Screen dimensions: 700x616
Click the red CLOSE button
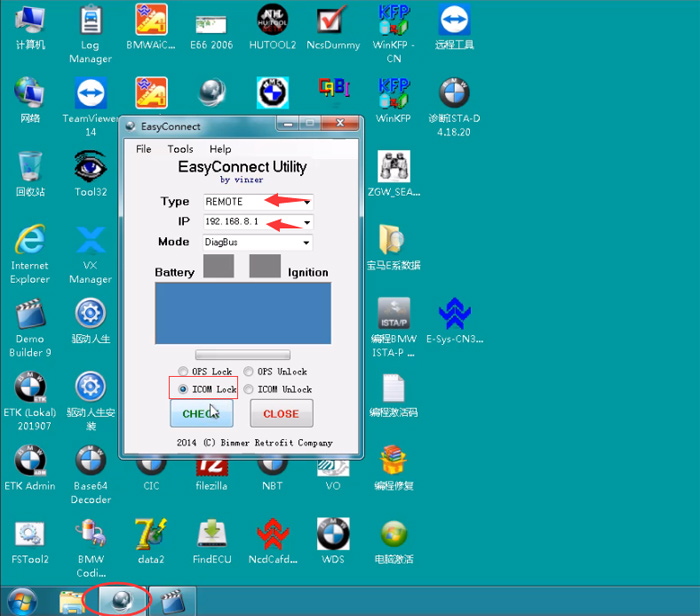click(281, 413)
